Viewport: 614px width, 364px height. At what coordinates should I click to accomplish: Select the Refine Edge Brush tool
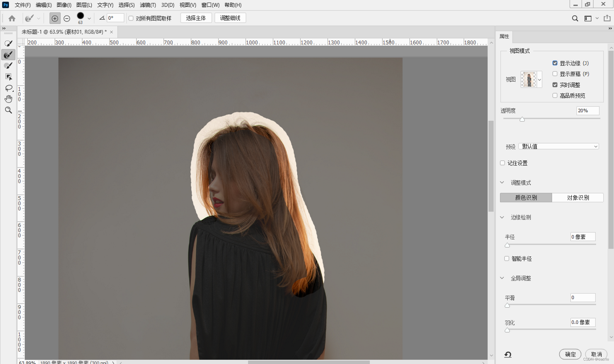(8, 55)
